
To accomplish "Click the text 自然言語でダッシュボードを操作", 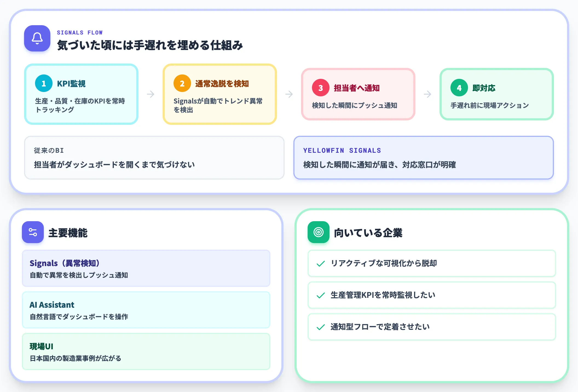I will (79, 317).
